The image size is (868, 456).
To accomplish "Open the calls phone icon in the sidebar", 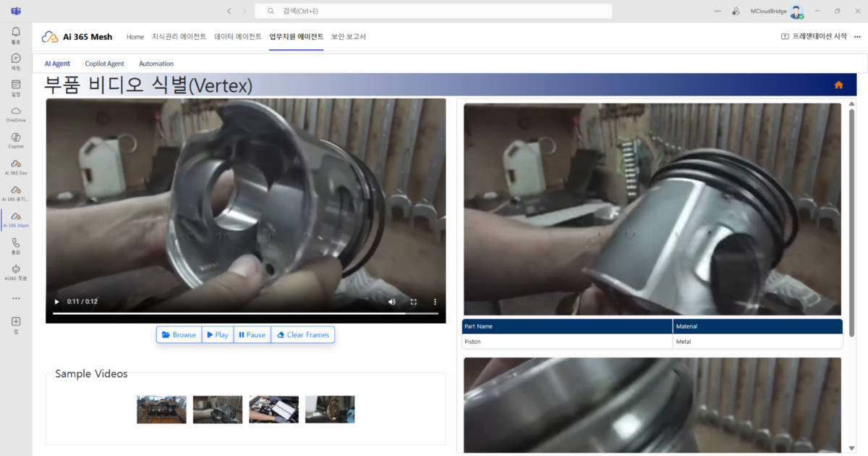I will point(16,245).
